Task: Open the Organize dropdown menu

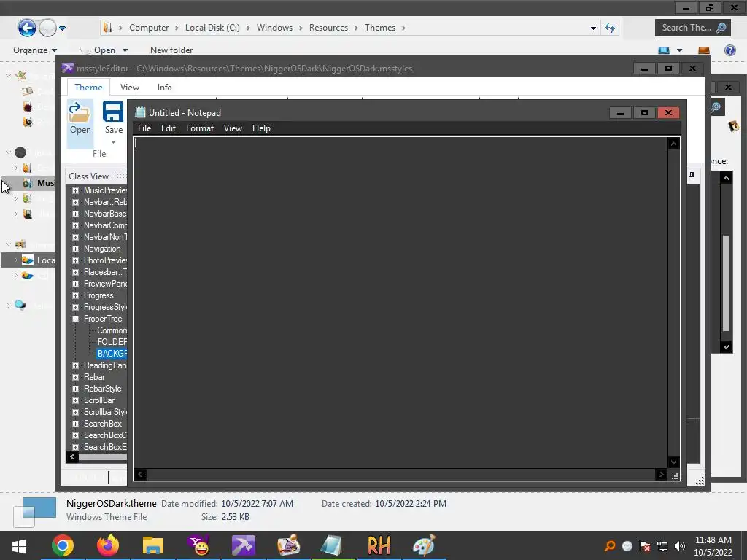Action: (x=35, y=50)
